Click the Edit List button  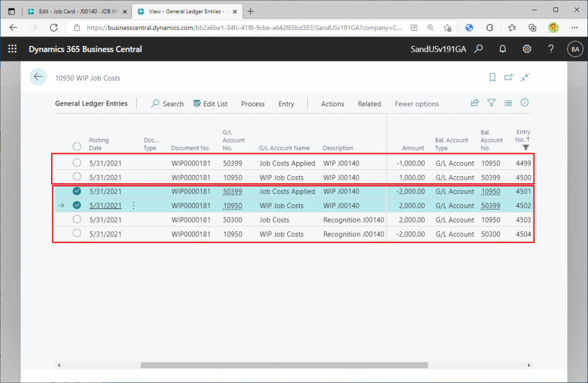pyautogui.click(x=210, y=103)
